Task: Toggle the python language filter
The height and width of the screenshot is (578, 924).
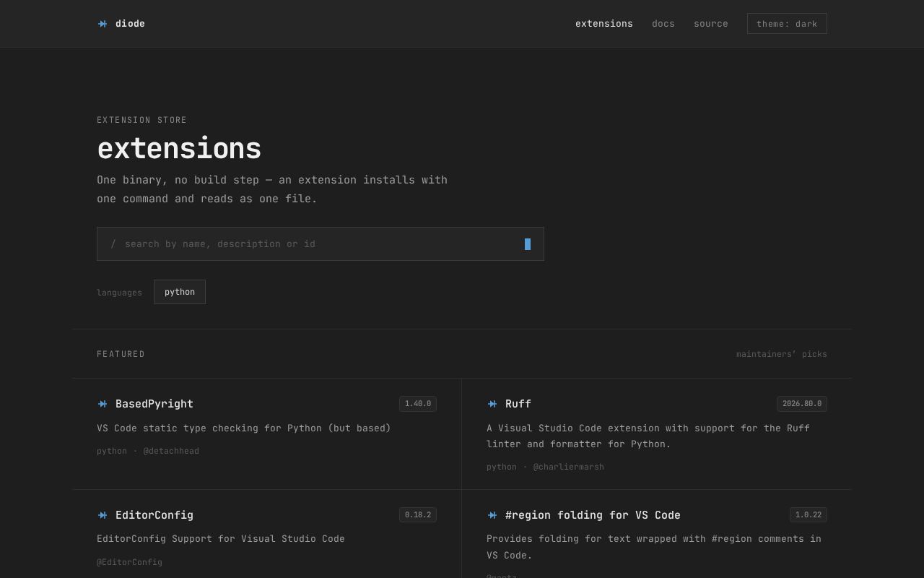Action: tap(180, 292)
